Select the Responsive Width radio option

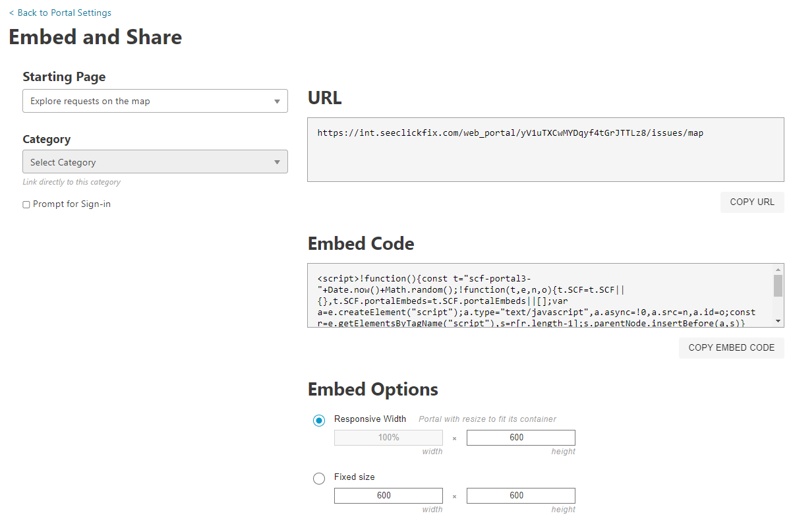point(319,421)
